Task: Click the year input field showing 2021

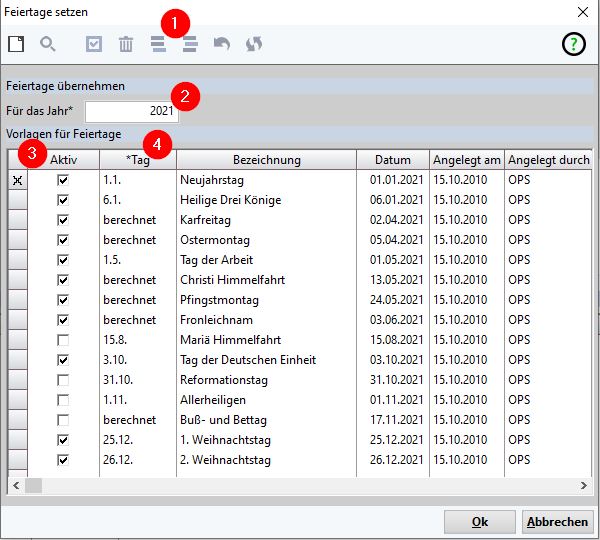Action: 131,111
